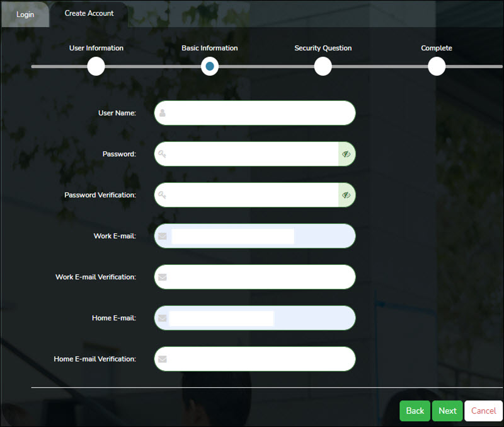The image size is (504, 427).
Task: Switch to the Login tab
Action: click(25, 14)
